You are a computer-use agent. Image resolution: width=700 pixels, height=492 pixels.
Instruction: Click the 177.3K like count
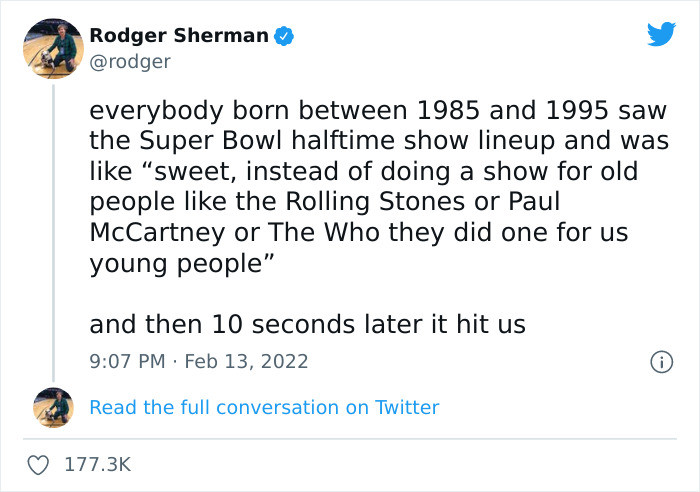click(x=96, y=465)
